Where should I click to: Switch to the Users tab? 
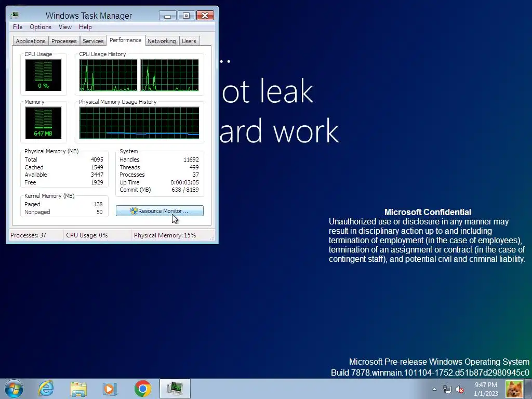pos(189,41)
